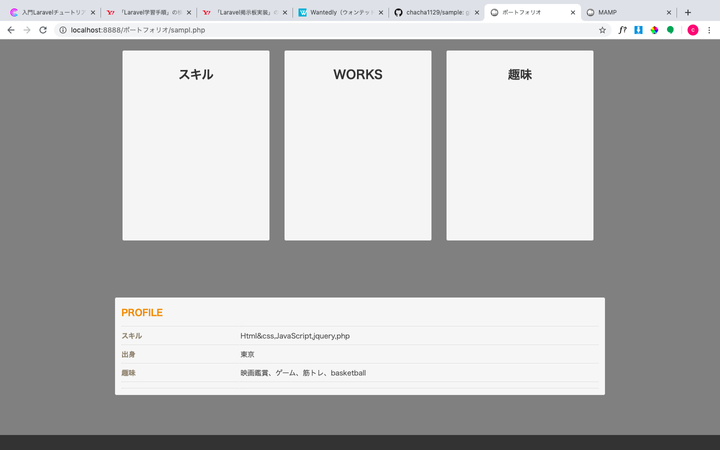Open the colorful color-picker extension icon
This screenshot has height=450, width=720.
coord(654,30)
